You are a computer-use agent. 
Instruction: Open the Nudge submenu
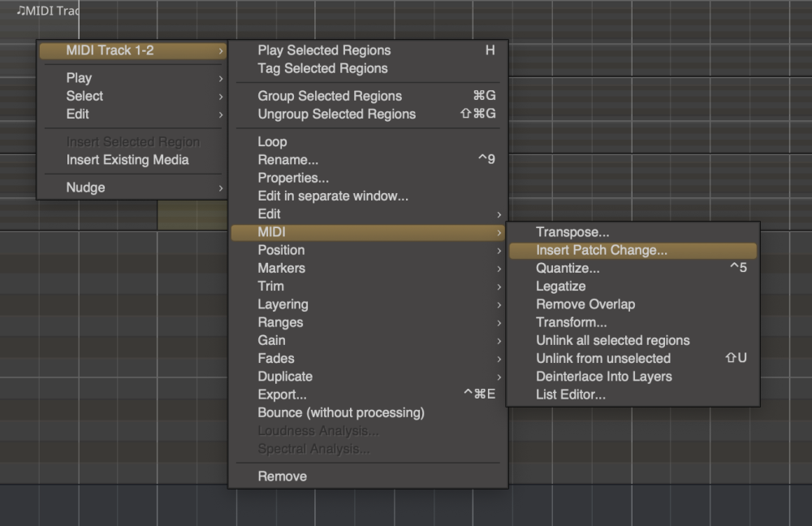(132, 188)
